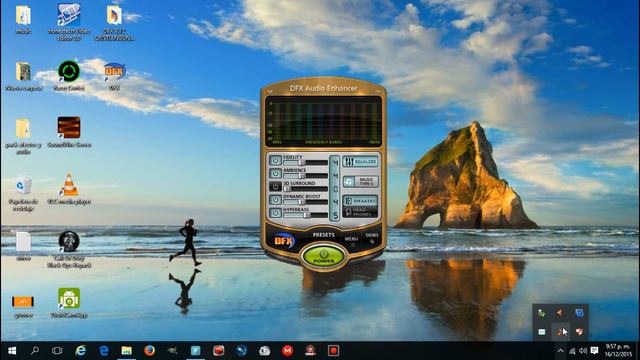This screenshot has height=360, width=640.
Task: Open the Action Center notifications icon
Action: coord(594,351)
